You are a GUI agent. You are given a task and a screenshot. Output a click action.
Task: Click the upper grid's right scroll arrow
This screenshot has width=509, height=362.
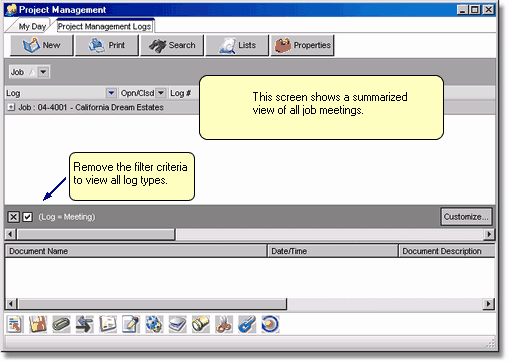(x=489, y=234)
